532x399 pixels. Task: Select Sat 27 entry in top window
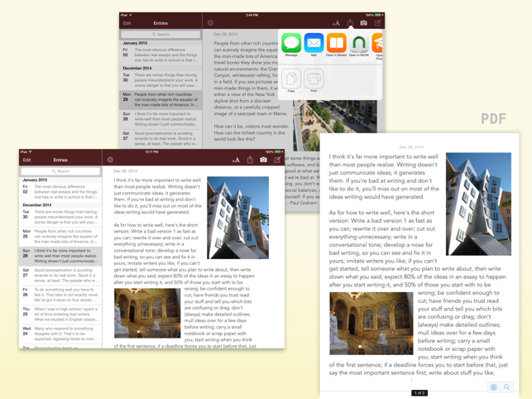(x=161, y=138)
